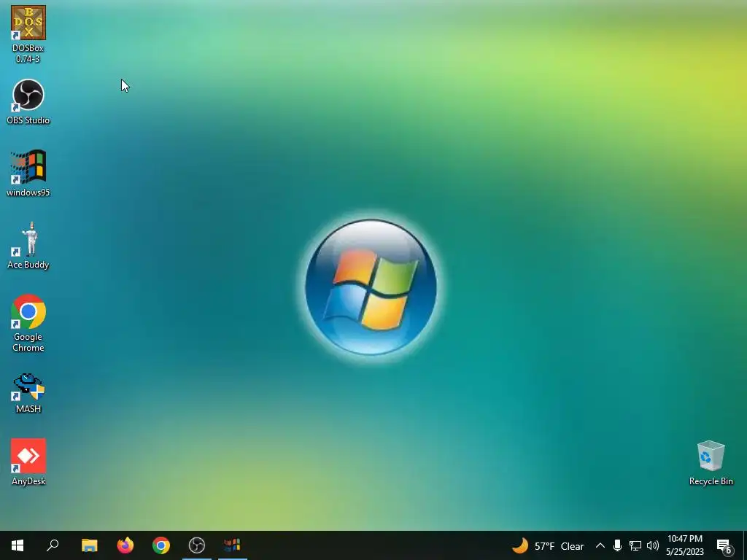Show hidden system tray icons
This screenshot has width=747, height=560.
coord(600,545)
